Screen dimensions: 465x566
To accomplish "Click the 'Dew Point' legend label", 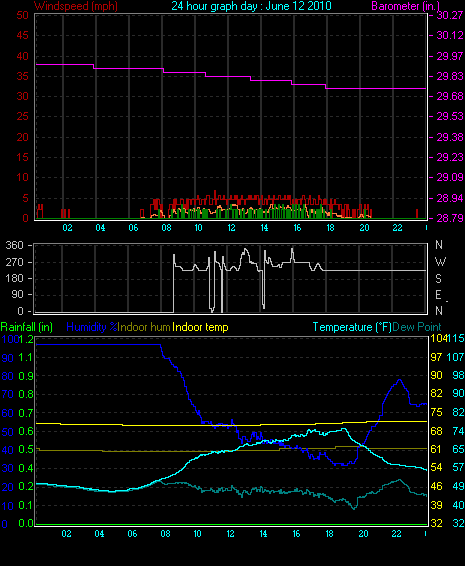I will 417,327.
